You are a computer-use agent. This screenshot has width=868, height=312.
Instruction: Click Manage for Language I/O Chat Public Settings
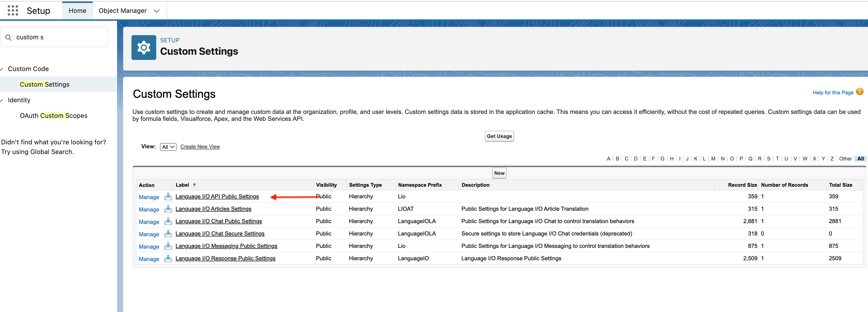(149, 222)
